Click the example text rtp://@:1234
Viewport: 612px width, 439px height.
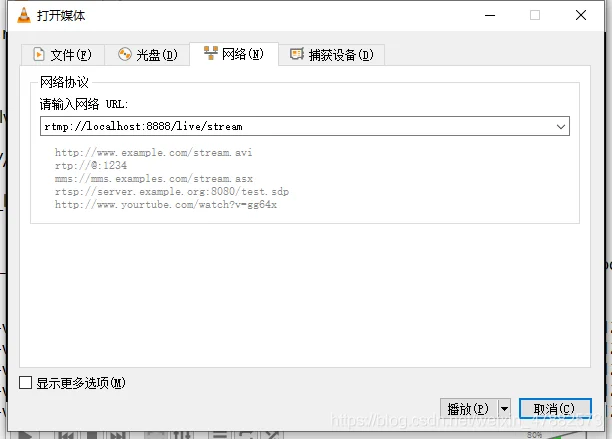[x=91, y=165]
